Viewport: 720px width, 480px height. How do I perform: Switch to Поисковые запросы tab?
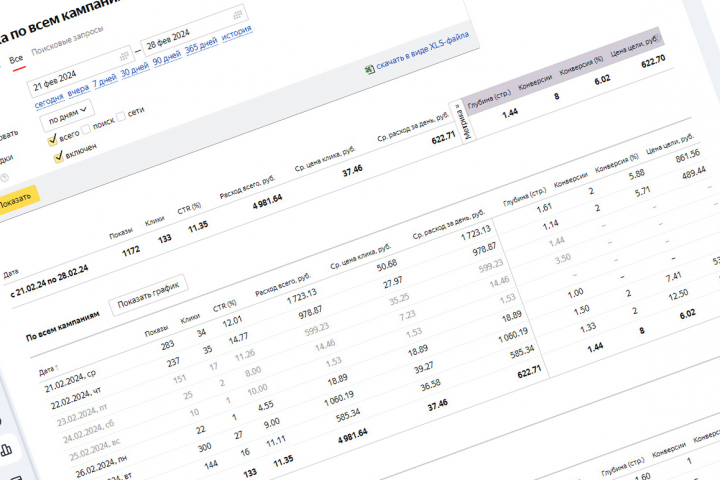(x=67, y=40)
